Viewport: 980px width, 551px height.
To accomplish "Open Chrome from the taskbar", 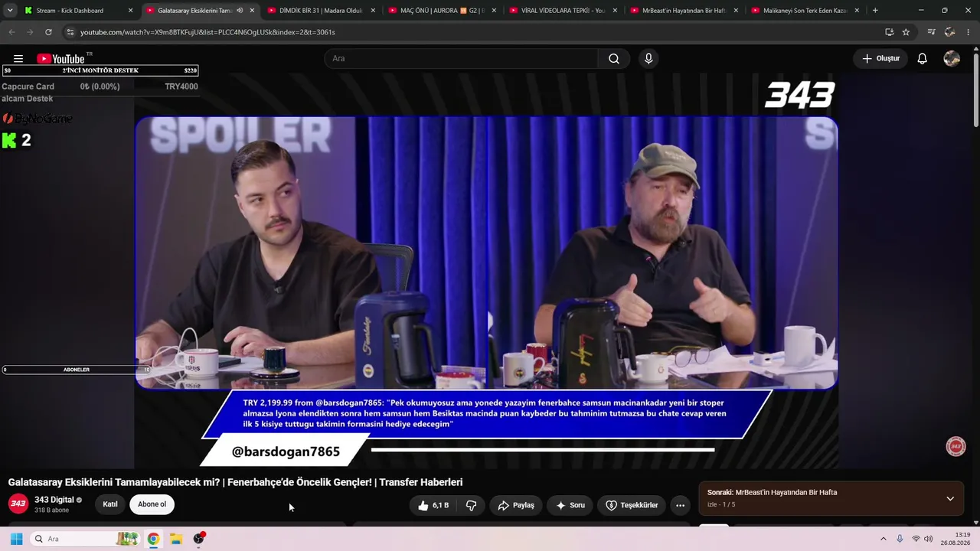I will 153,539.
